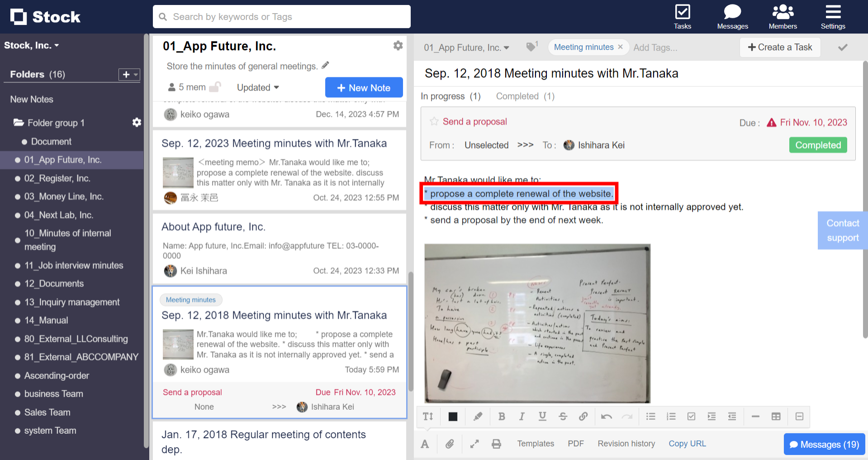Open the Updated sort dropdown
The image size is (868, 460).
click(258, 87)
